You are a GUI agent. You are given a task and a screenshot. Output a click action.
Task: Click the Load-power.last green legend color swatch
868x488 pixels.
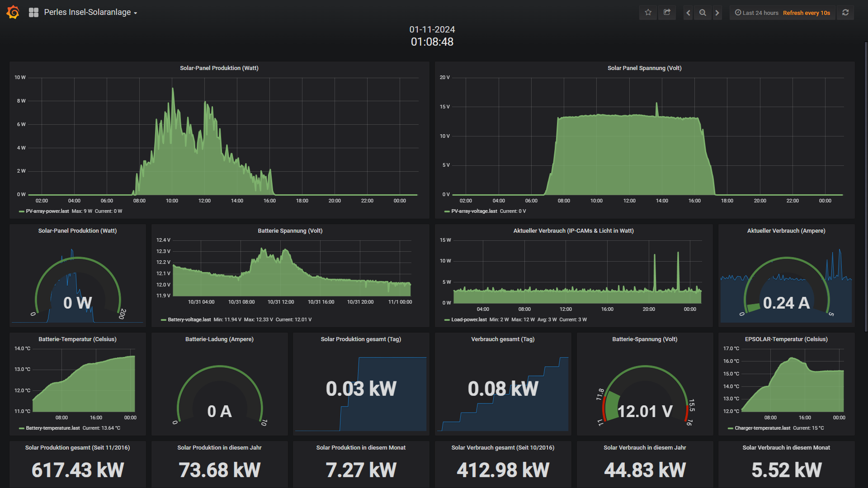[x=447, y=320]
